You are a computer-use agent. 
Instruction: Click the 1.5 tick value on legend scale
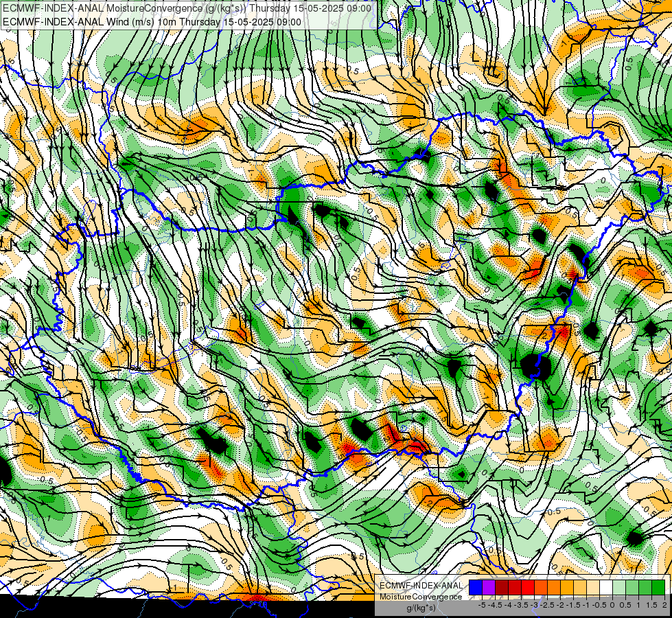coord(652,605)
